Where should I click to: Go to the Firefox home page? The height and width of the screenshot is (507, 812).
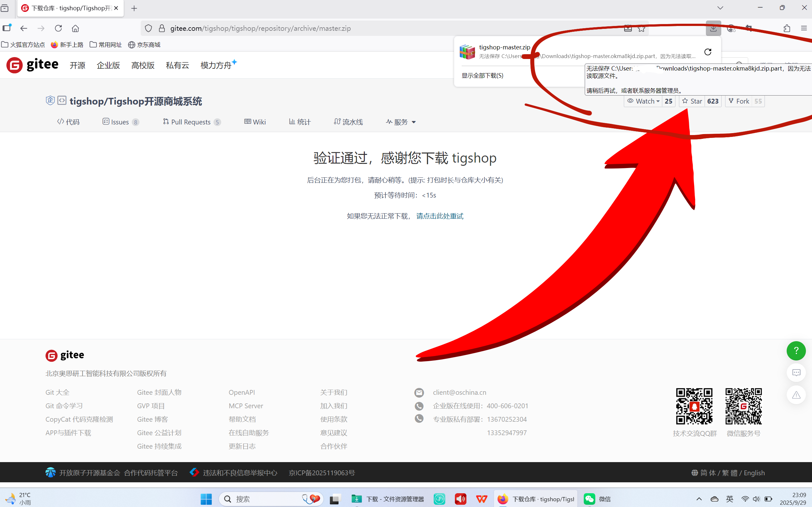tap(75, 28)
